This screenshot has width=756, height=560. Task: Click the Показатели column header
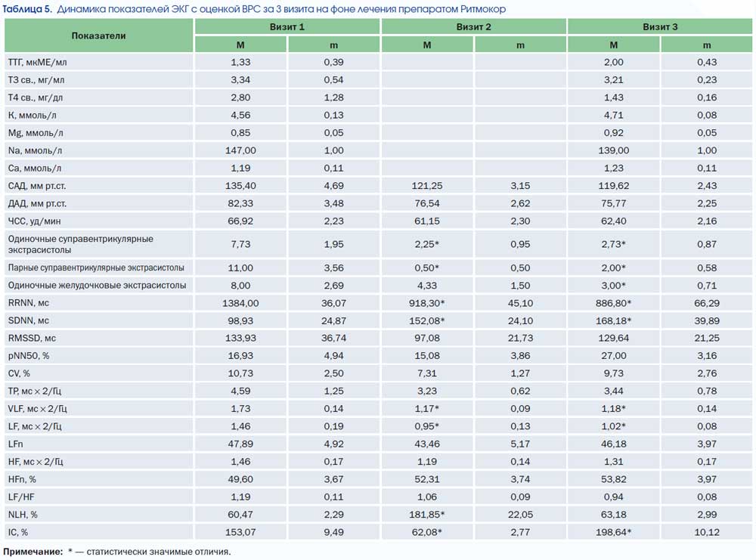98,36
